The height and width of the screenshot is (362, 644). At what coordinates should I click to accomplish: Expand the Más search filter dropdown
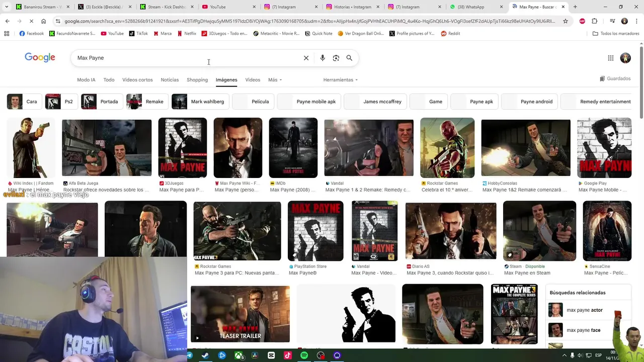click(x=275, y=80)
